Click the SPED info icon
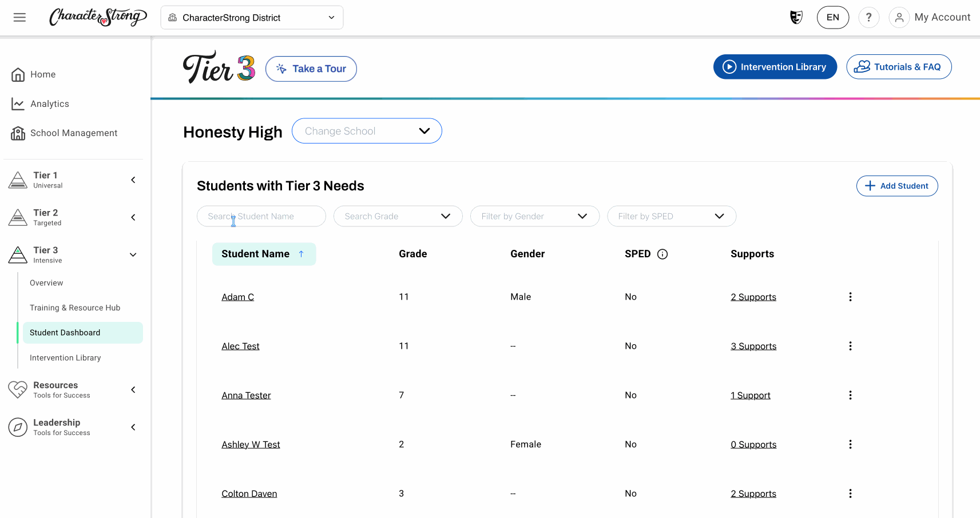Screen dimensions: 980x518 (x=662, y=254)
